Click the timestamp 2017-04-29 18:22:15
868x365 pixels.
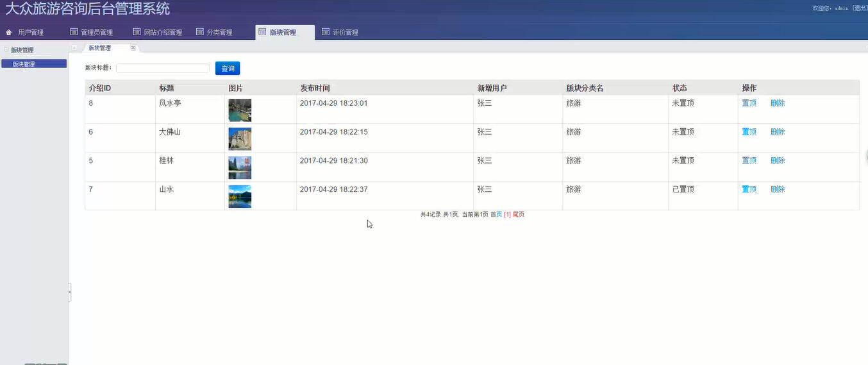pyautogui.click(x=334, y=132)
